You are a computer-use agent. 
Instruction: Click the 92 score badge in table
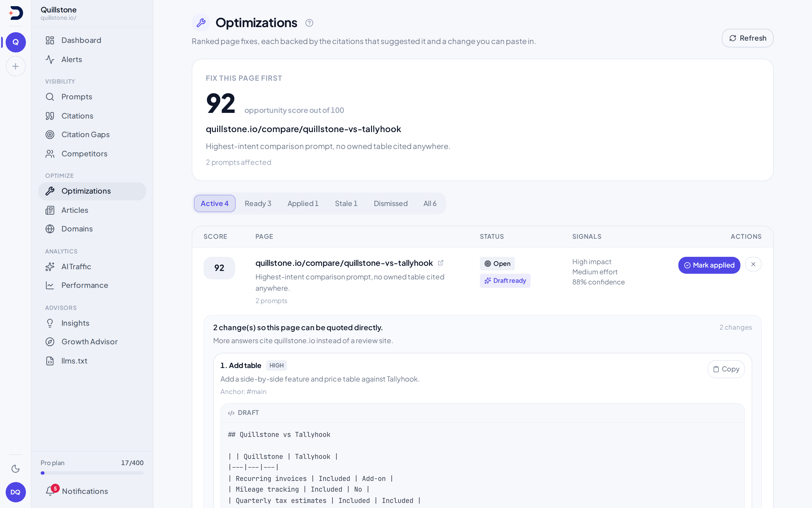[x=219, y=268]
